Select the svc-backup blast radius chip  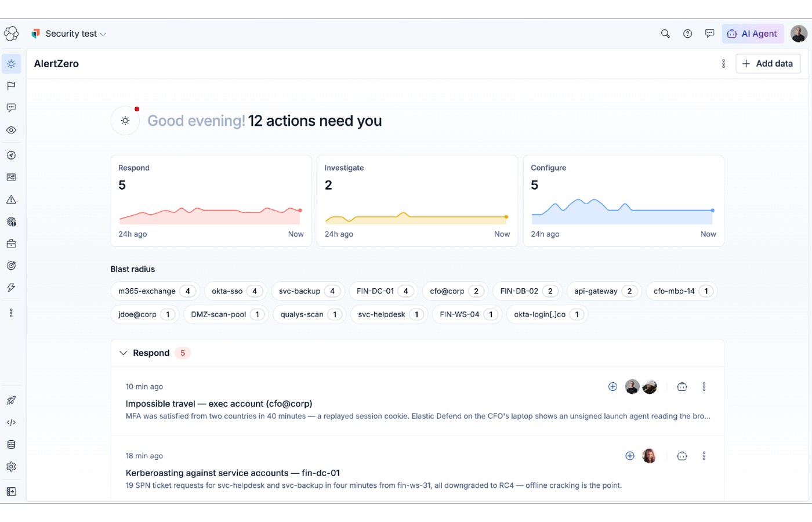pyautogui.click(x=308, y=291)
